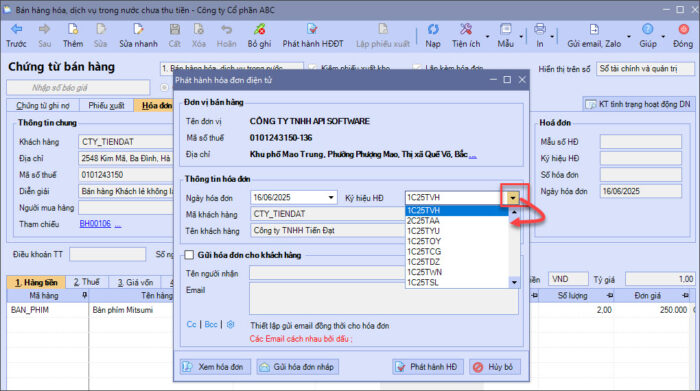This screenshot has width=700, height=391.
Task: Click the Phát hành HĐ button
Action: 427,367
